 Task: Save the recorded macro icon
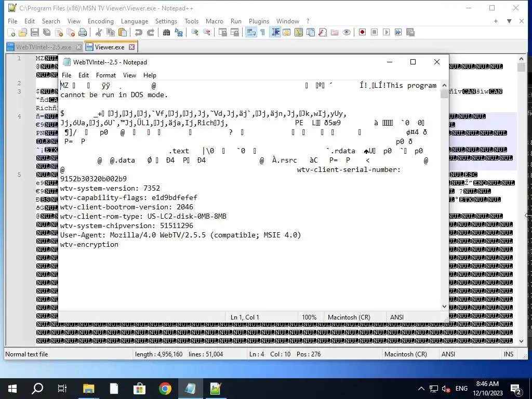coord(410,32)
